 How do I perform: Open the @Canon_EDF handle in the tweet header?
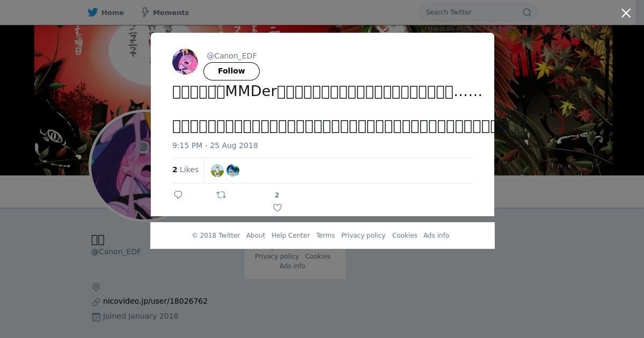232,56
